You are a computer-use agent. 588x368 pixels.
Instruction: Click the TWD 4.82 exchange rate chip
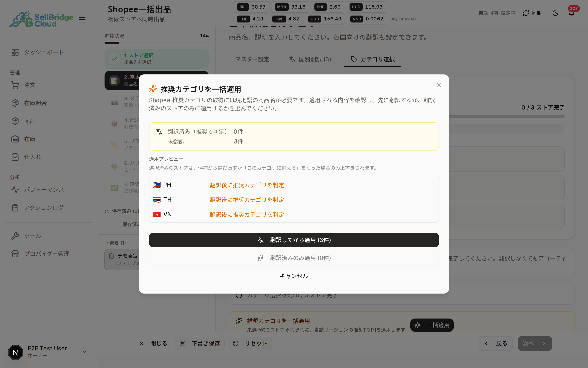click(x=286, y=19)
